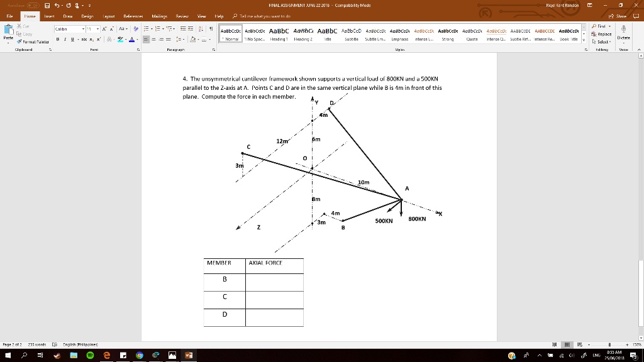Open the font size dropdown

97,29
